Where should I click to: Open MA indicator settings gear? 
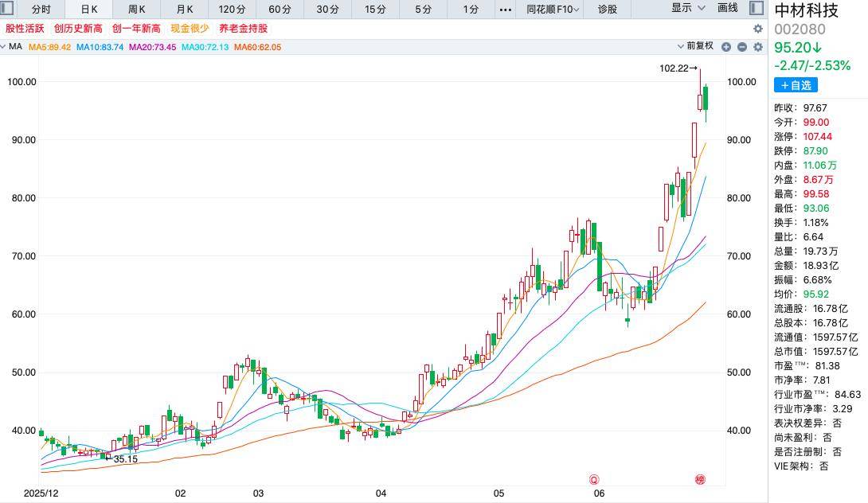point(758,47)
